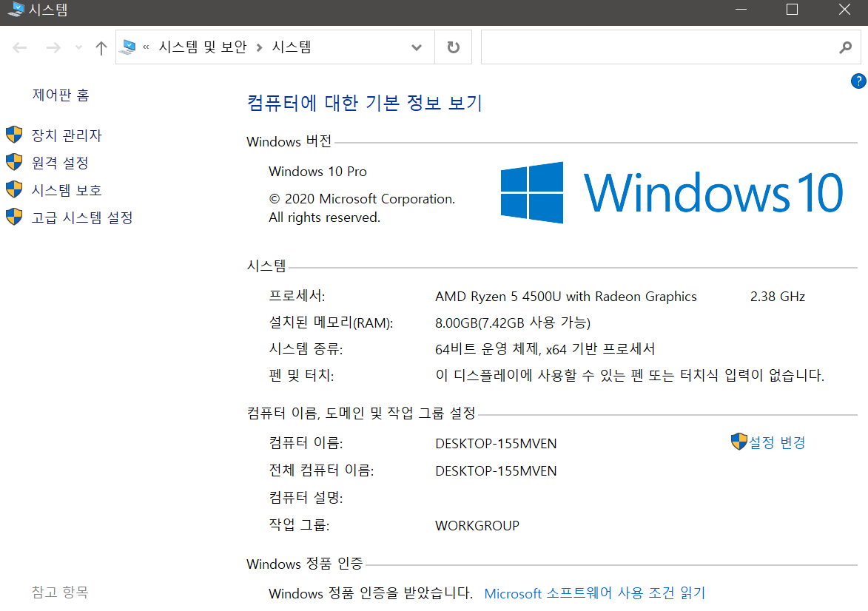Click the 컴퓨터에 대한 기본 정보 보기 heading
868x611 pixels.
pos(365,103)
